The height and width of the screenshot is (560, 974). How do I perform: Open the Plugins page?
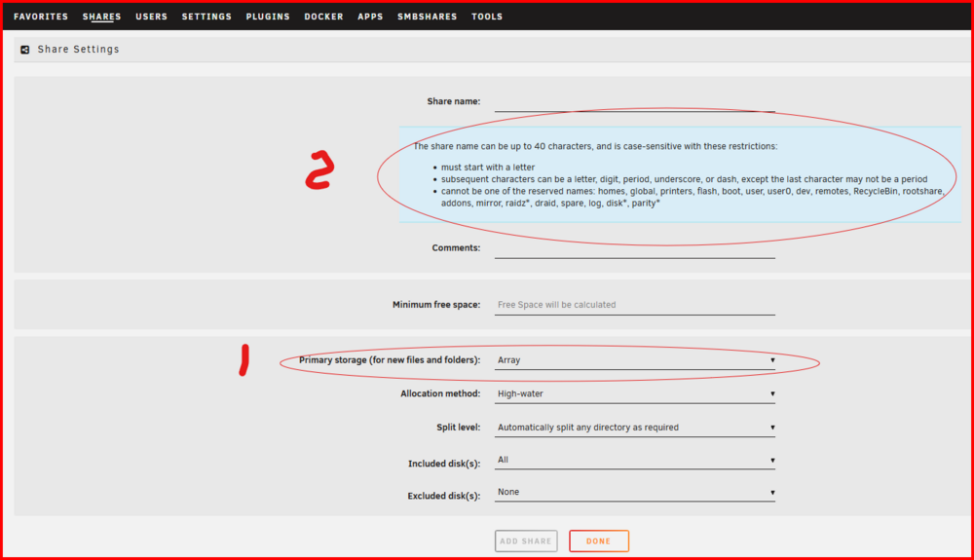point(268,17)
